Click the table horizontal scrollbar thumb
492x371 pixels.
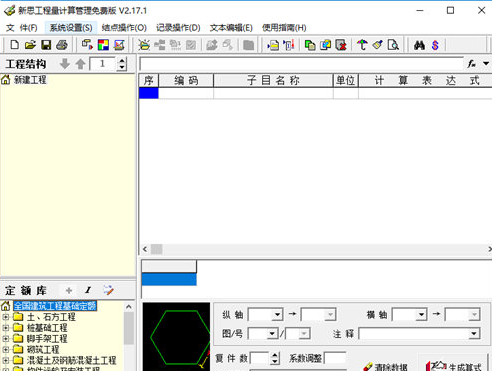pyautogui.click(x=157, y=249)
